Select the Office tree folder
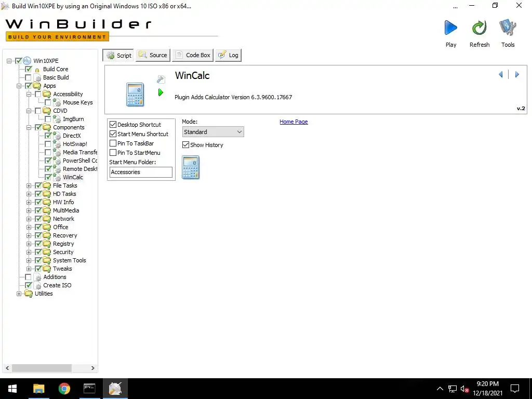 (x=60, y=228)
